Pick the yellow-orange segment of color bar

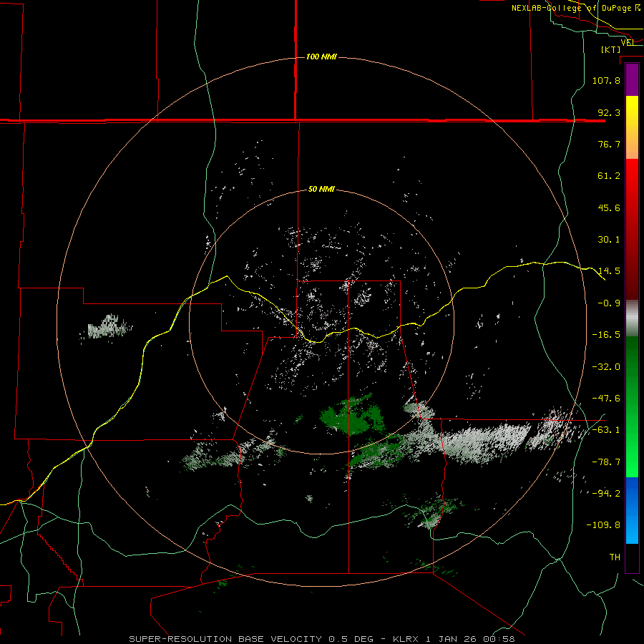(632, 127)
